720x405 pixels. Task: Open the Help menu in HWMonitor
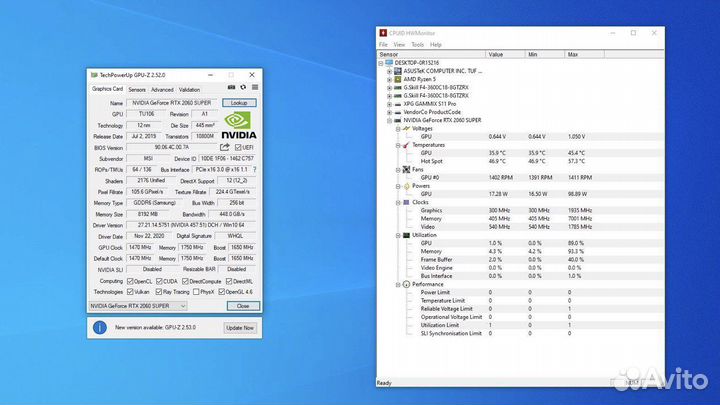(436, 45)
